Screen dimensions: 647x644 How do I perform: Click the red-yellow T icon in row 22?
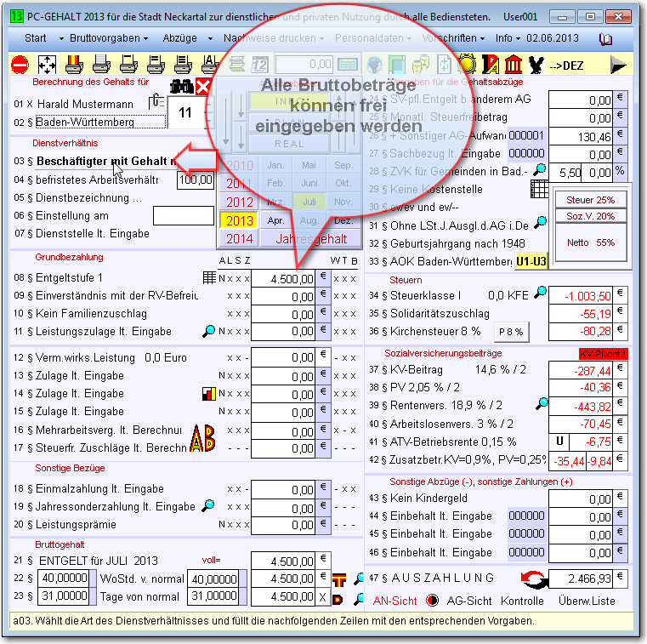(339, 579)
